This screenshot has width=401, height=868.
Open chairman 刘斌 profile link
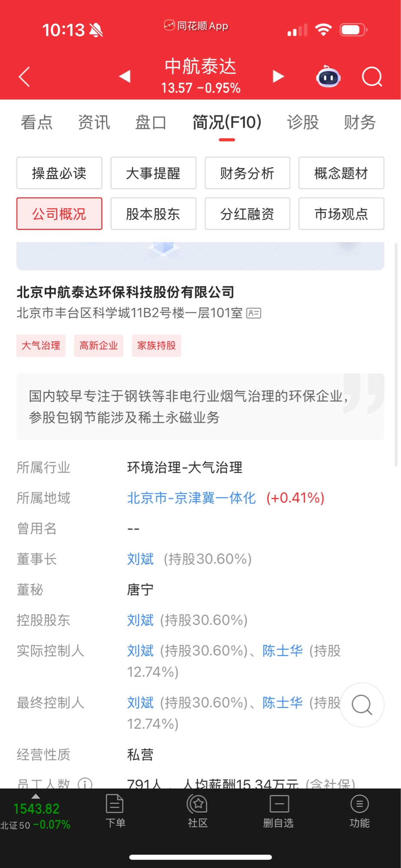(x=140, y=559)
